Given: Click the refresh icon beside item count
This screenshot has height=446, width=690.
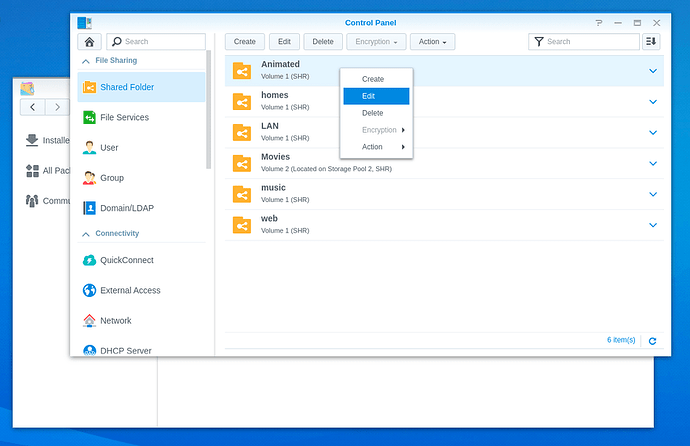Looking at the screenshot, I should [x=653, y=341].
